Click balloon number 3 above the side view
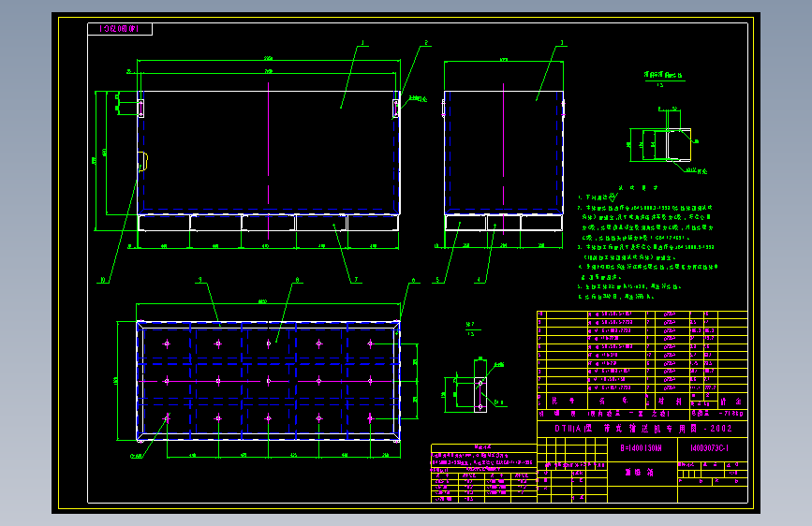This screenshot has width=812, height=526. [562, 43]
